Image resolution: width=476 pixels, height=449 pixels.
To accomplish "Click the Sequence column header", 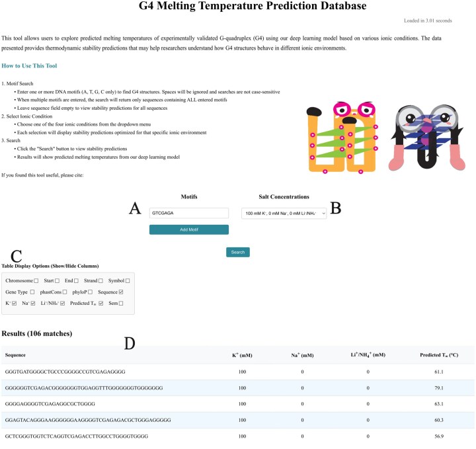I will point(15,355).
